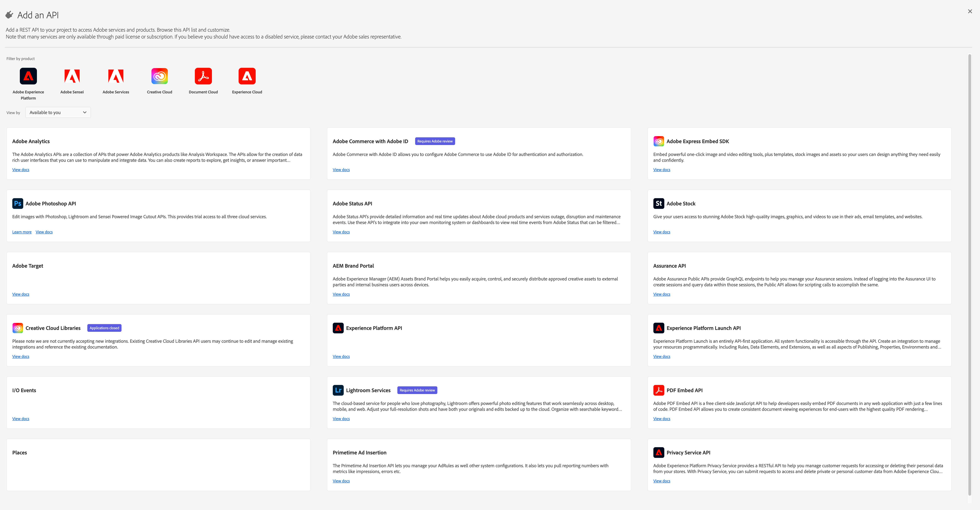Click the Experience Platform API card icon
The image size is (980, 510).
click(338, 328)
